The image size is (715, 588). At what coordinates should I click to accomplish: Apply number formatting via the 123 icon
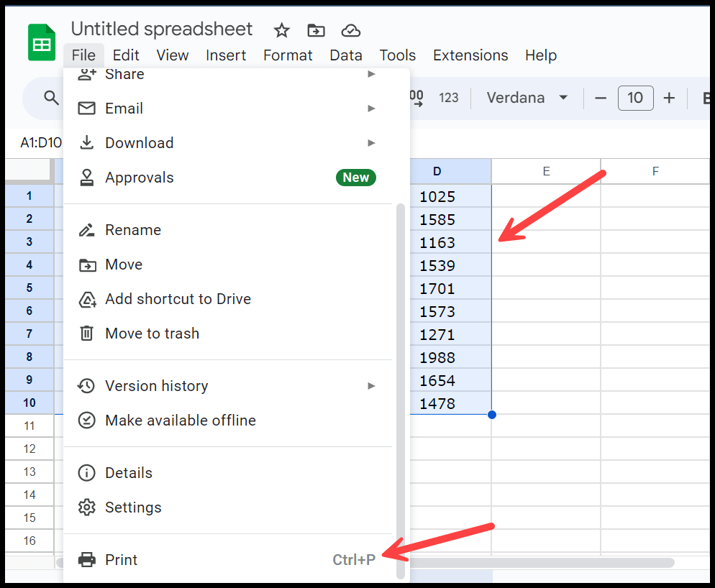click(448, 98)
